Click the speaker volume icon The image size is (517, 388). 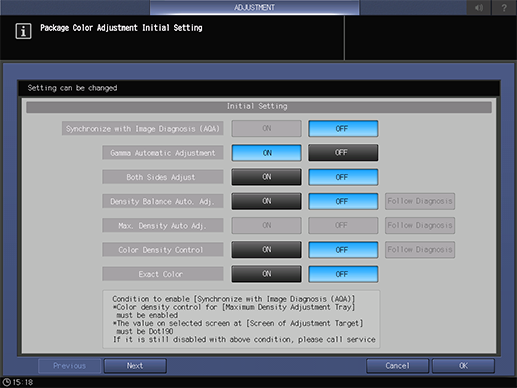coord(479,7)
